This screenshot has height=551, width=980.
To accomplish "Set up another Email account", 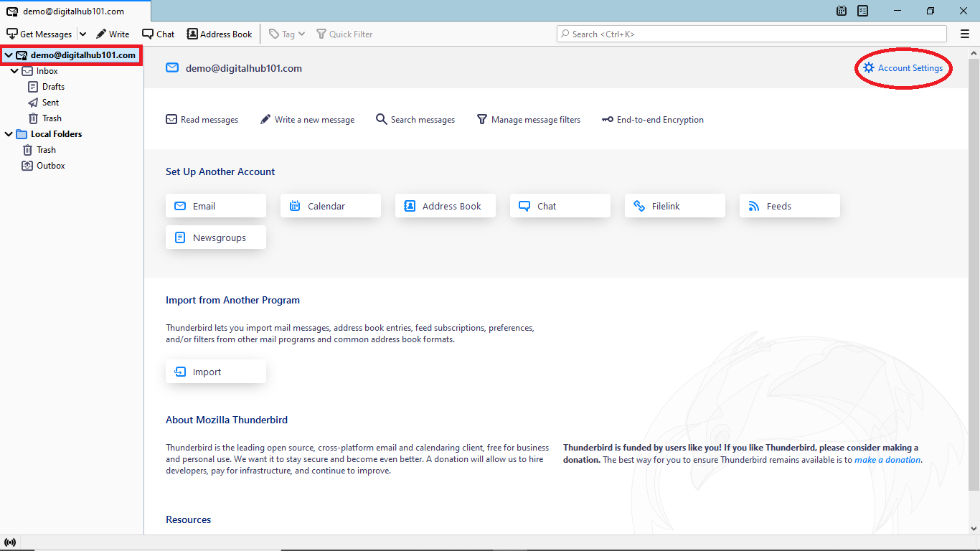I will click(x=216, y=206).
